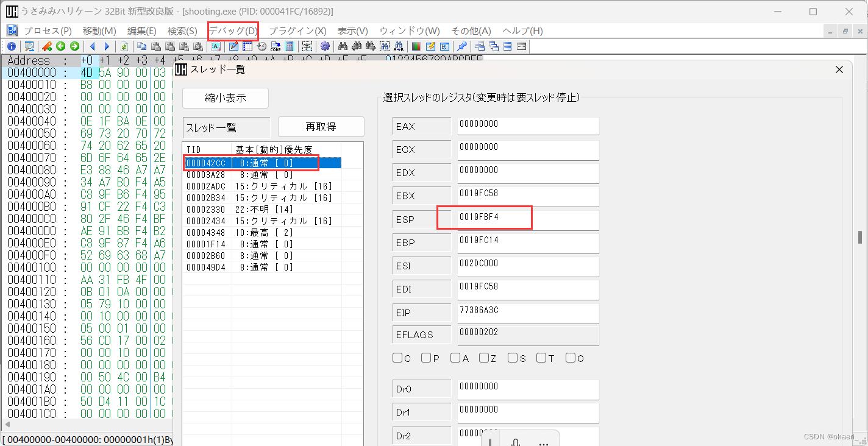
Task: Click the 字 character encoding icon
Action: pos(307,46)
